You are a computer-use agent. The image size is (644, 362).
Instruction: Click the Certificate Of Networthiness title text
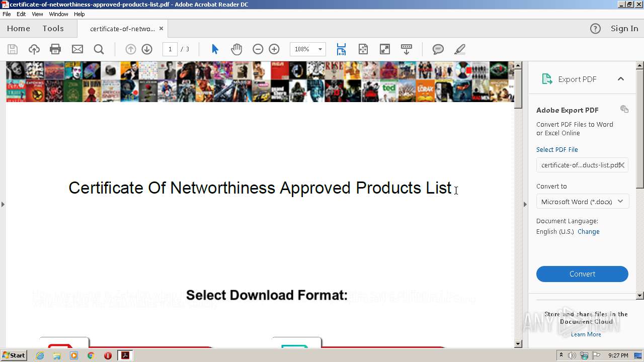click(260, 188)
